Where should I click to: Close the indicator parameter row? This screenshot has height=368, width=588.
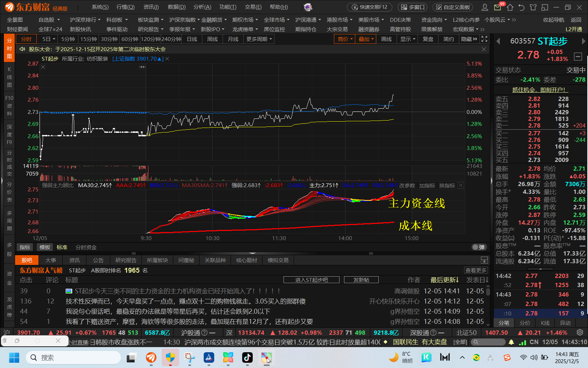(x=461, y=185)
